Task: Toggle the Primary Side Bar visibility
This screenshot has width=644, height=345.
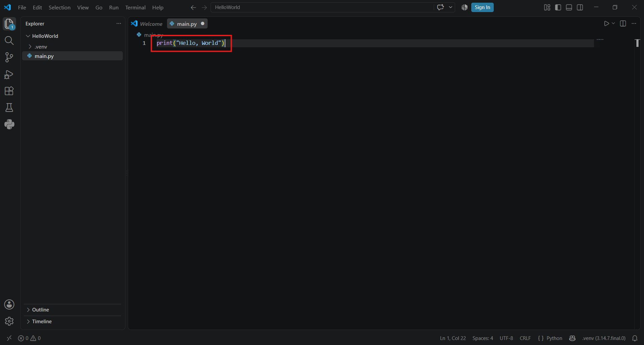Action: point(558,7)
